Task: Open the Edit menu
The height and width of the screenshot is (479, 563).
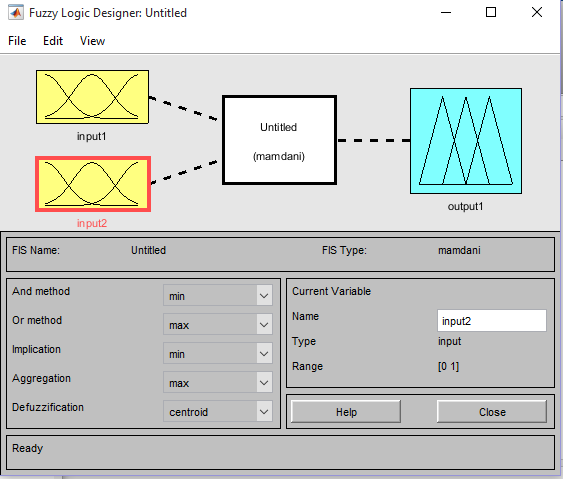Action: click(53, 41)
